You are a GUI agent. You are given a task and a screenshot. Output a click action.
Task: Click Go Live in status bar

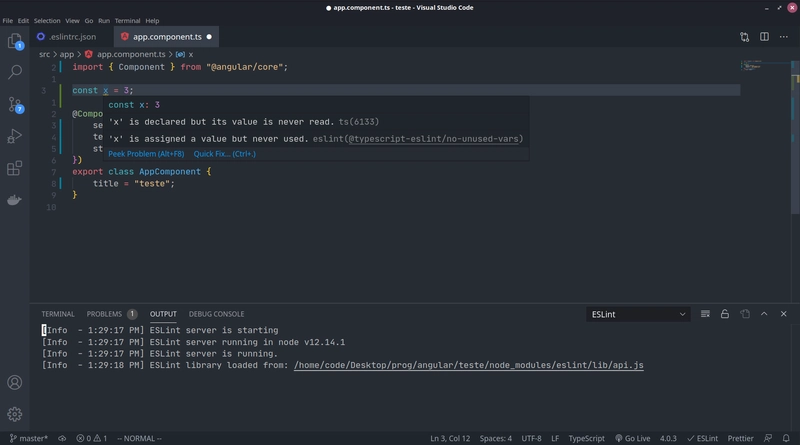[x=632, y=438]
